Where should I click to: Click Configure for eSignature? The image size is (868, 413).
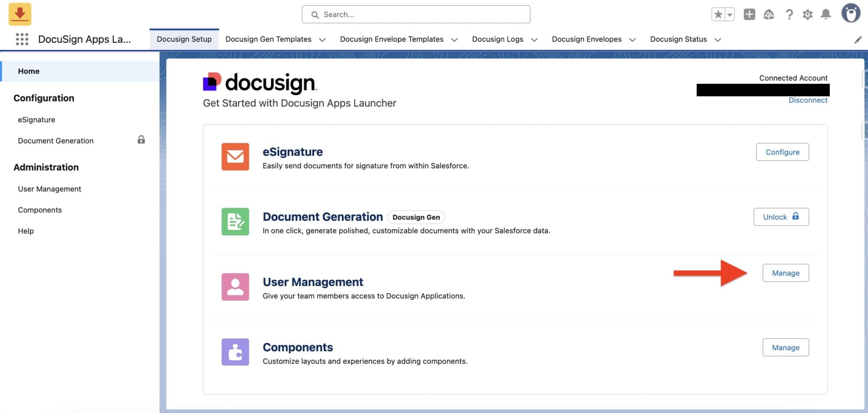(782, 152)
